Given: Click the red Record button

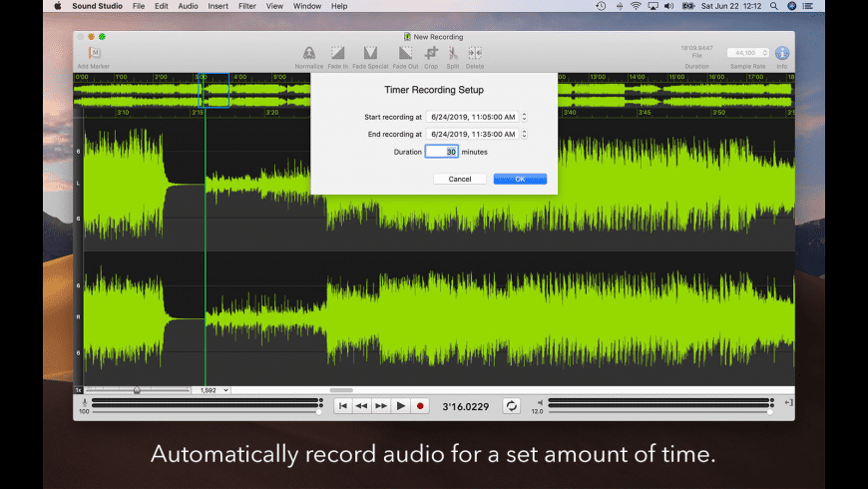Looking at the screenshot, I should (x=420, y=406).
